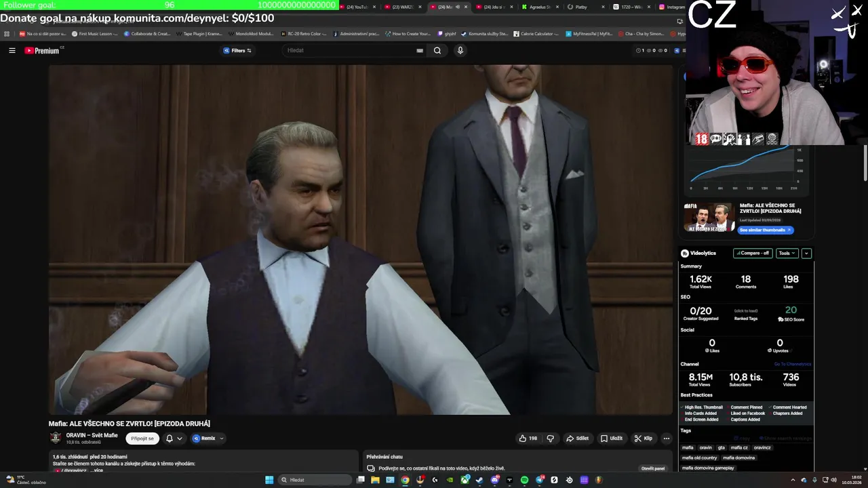Viewport: 868px width, 488px height.
Task: Select the 'oravin' tag chip
Action: click(x=706, y=447)
